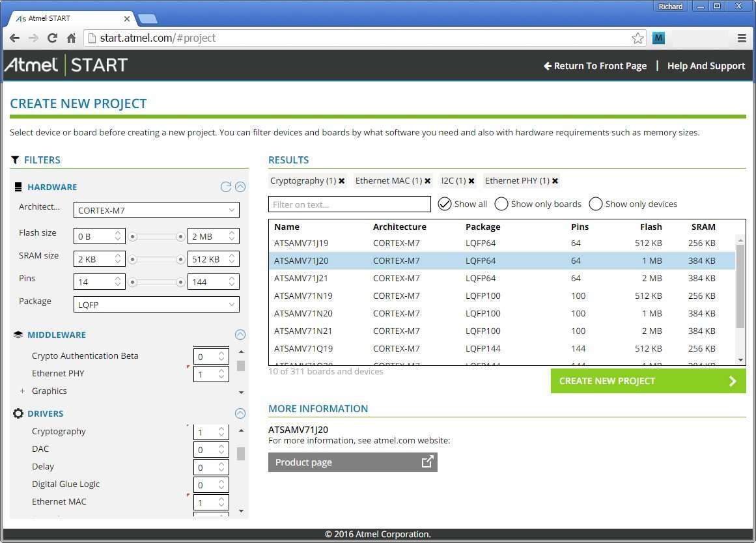Click the Filter on text input field
The width and height of the screenshot is (756, 543).
(350, 204)
